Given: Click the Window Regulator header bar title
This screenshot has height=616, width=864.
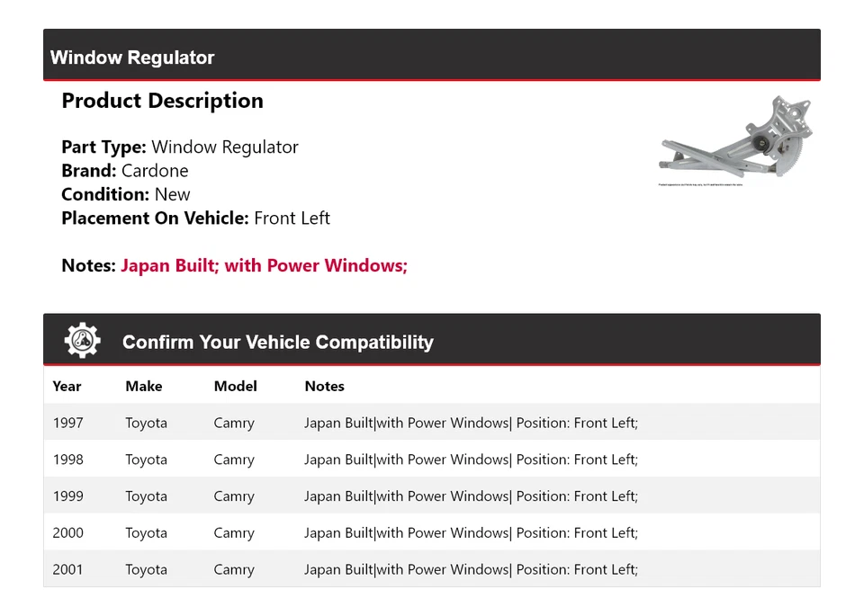Looking at the screenshot, I should pos(132,58).
